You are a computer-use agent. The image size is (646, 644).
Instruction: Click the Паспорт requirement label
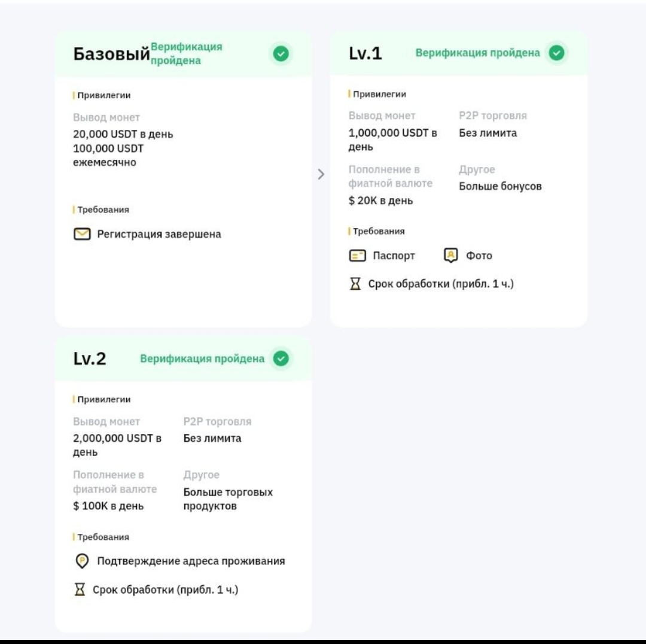[x=394, y=256]
